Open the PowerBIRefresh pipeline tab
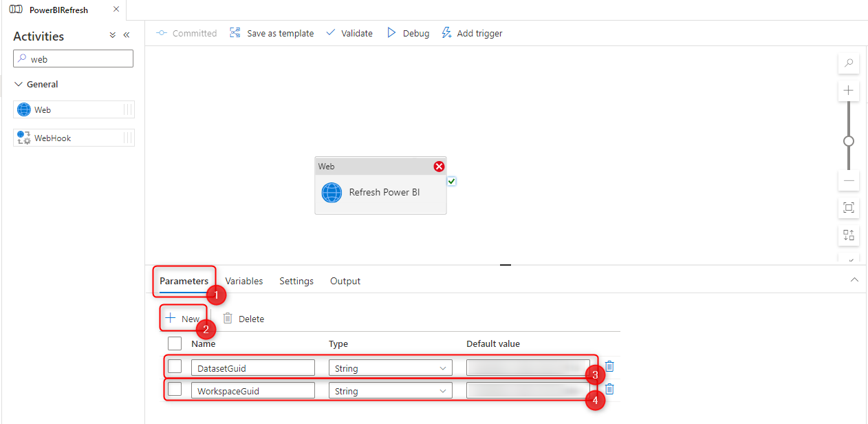 pos(58,10)
